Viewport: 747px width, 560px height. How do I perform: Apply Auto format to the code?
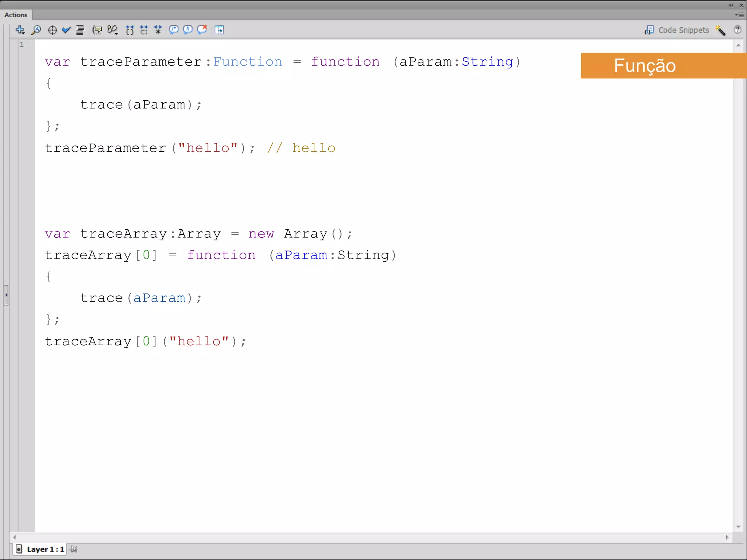click(x=80, y=30)
